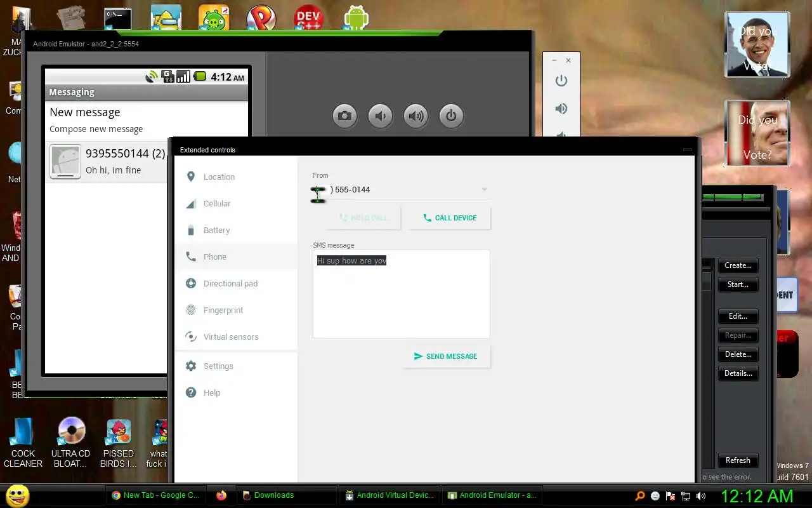Viewport: 812px width, 508px height.
Task: Click the camera screenshot button in emulator
Action: (344, 116)
